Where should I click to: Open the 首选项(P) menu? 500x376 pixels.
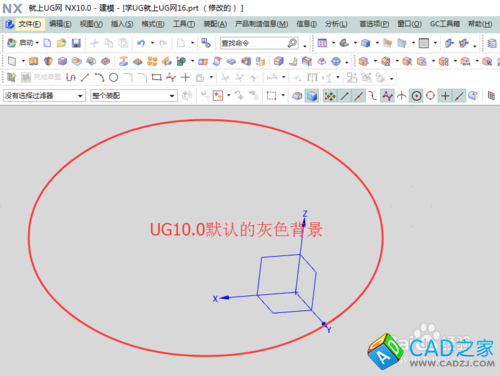point(374,24)
